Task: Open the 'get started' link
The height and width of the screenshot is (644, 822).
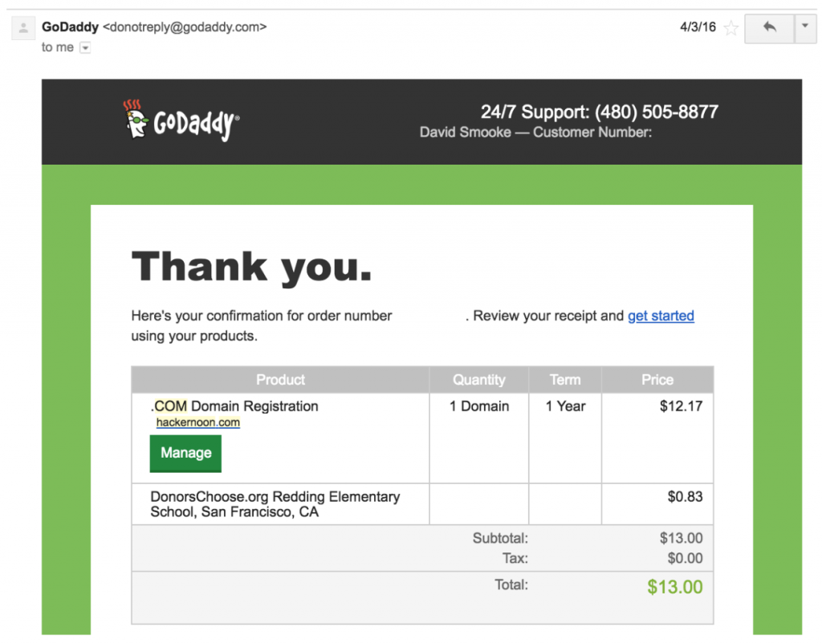Action: [661, 316]
